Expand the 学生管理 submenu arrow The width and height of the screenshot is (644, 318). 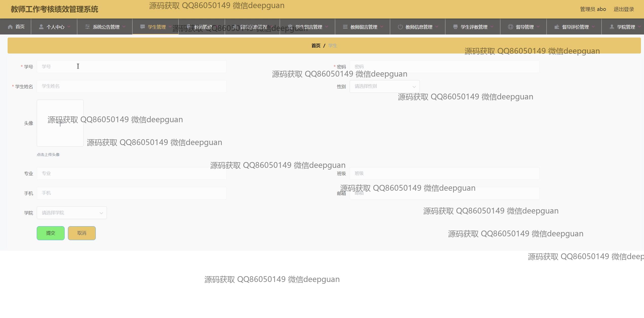tap(171, 27)
